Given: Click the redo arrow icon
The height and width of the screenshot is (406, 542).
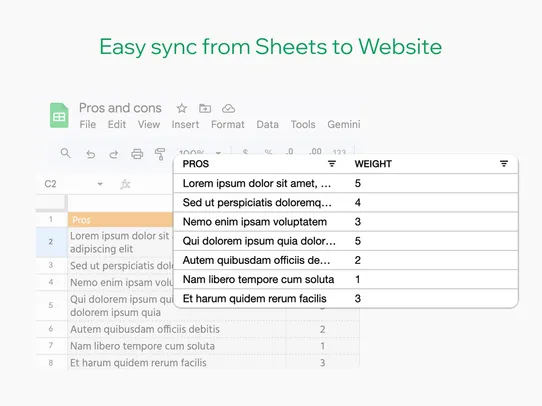Looking at the screenshot, I should point(114,154).
